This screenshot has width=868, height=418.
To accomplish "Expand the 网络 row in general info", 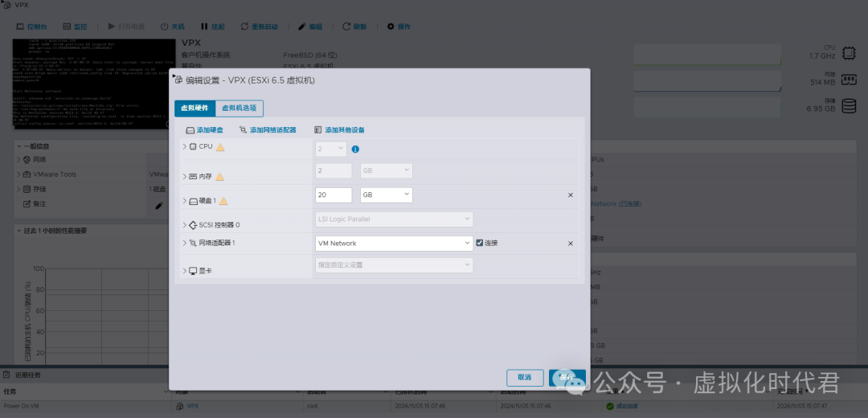I will 18,159.
